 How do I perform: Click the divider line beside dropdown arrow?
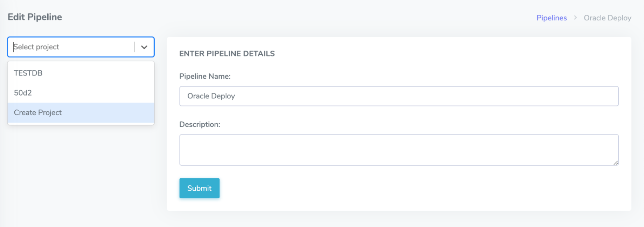(134, 47)
